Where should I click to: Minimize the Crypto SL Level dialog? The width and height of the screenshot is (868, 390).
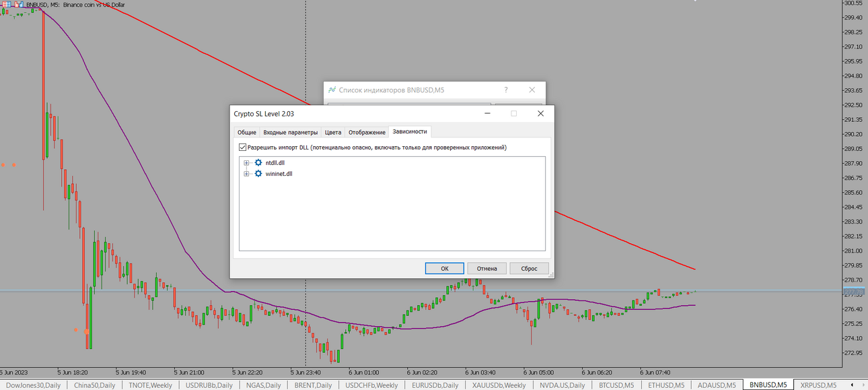click(488, 114)
